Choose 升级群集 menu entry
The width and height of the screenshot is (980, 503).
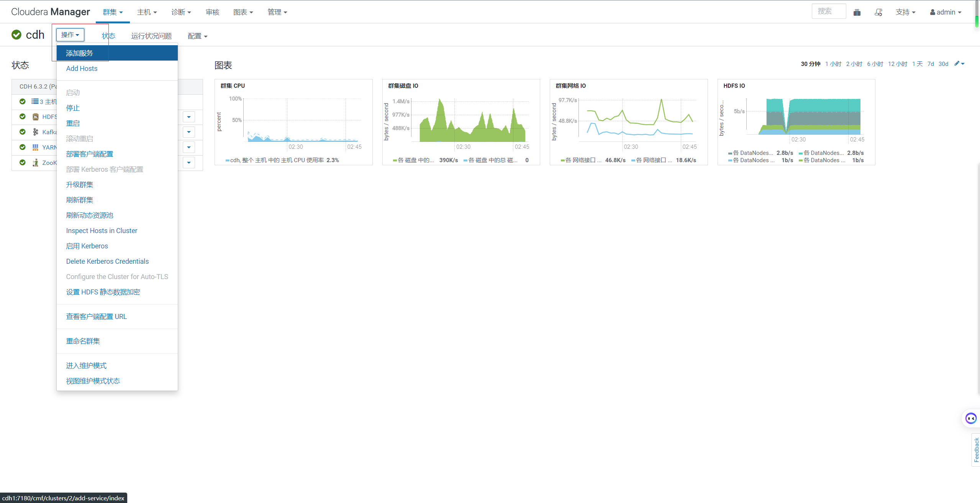pyautogui.click(x=117, y=185)
